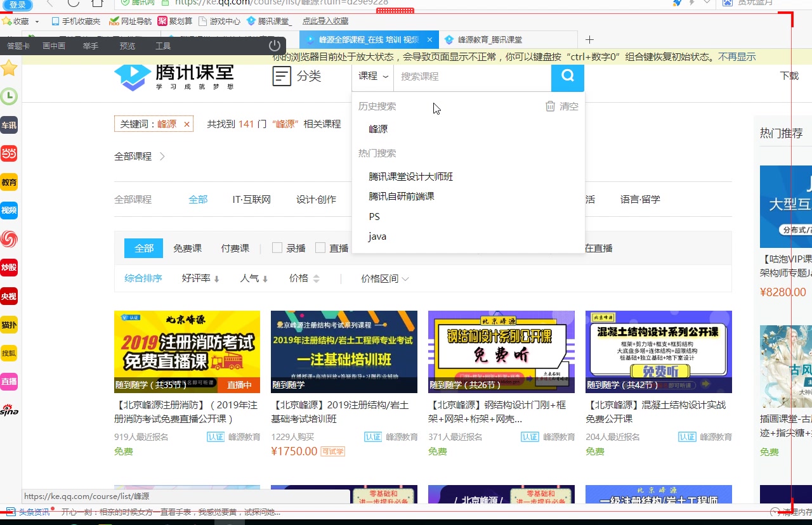Expand the 全部课程 breadcrumb arrow
Image resolution: width=812 pixels, height=525 pixels.
coord(162,156)
